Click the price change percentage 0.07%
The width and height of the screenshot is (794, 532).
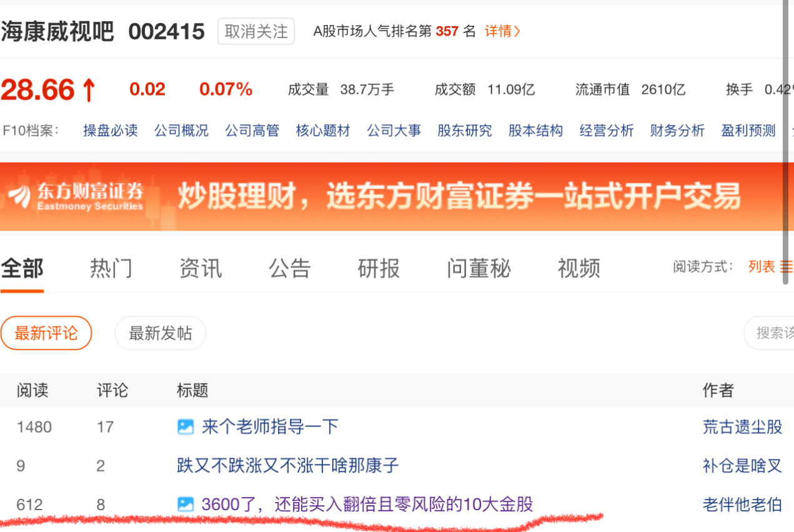(x=226, y=90)
